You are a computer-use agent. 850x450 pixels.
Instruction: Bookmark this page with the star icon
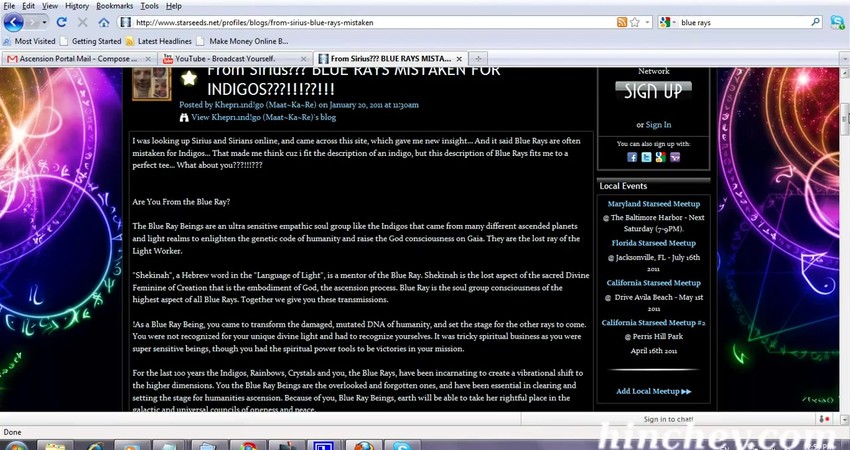coord(634,22)
